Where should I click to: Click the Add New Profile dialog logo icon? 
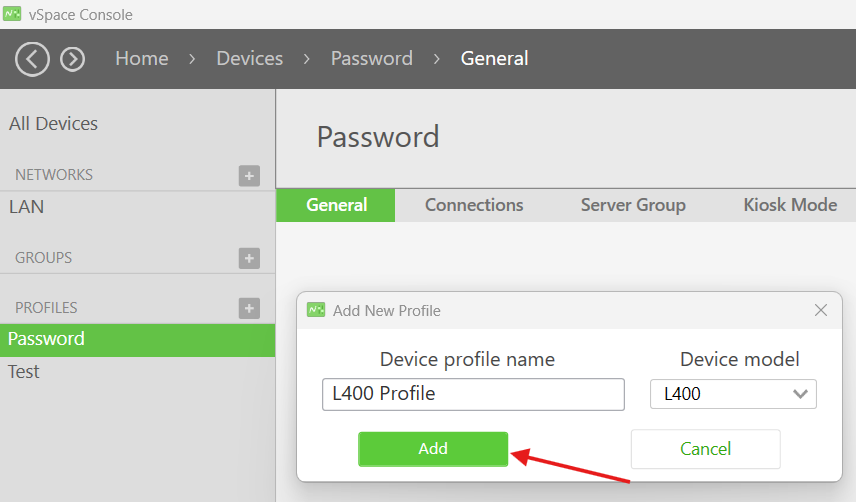pyautogui.click(x=316, y=310)
